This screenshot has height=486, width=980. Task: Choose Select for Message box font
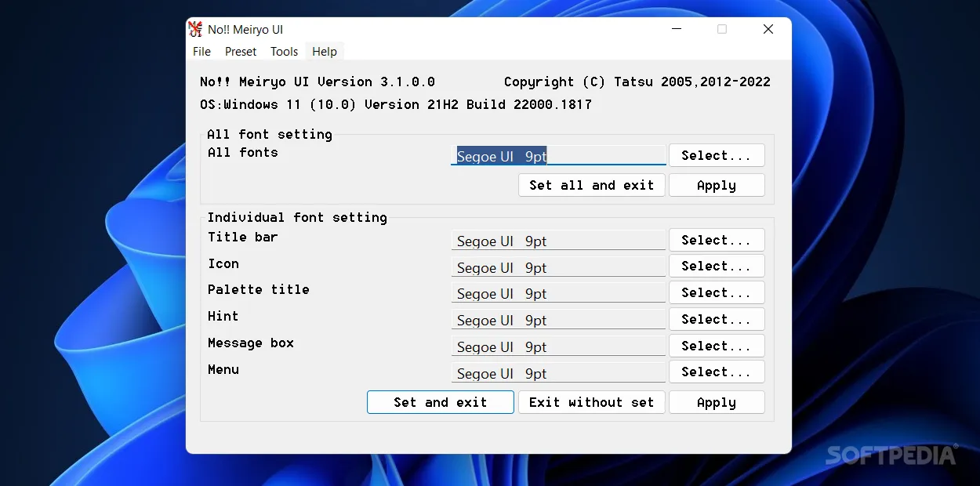click(716, 346)
